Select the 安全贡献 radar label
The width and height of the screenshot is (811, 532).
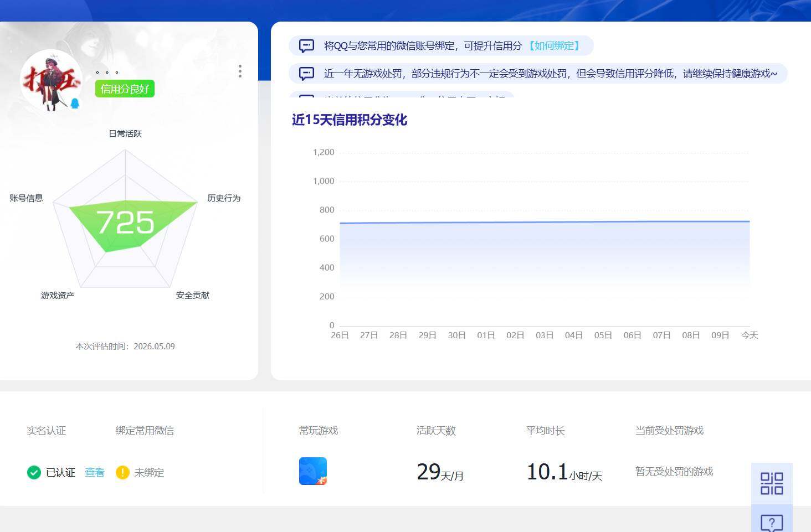click(x=192, y=295)
